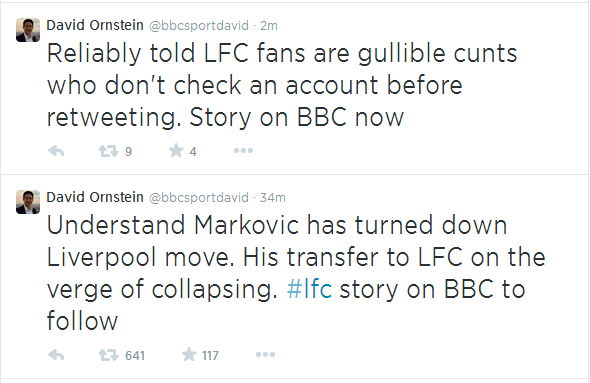Open the 34m timestamp permalink

click(273, 198)
